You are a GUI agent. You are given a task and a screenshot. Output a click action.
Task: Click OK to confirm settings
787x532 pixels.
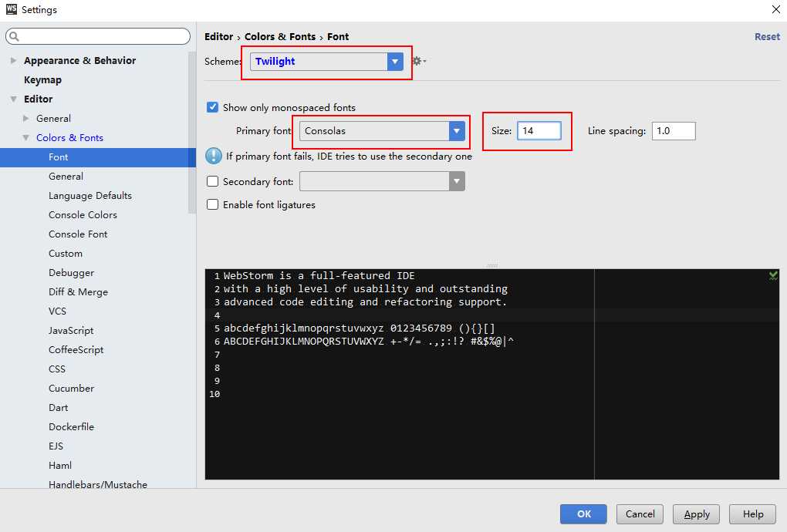tap(583, 514)
